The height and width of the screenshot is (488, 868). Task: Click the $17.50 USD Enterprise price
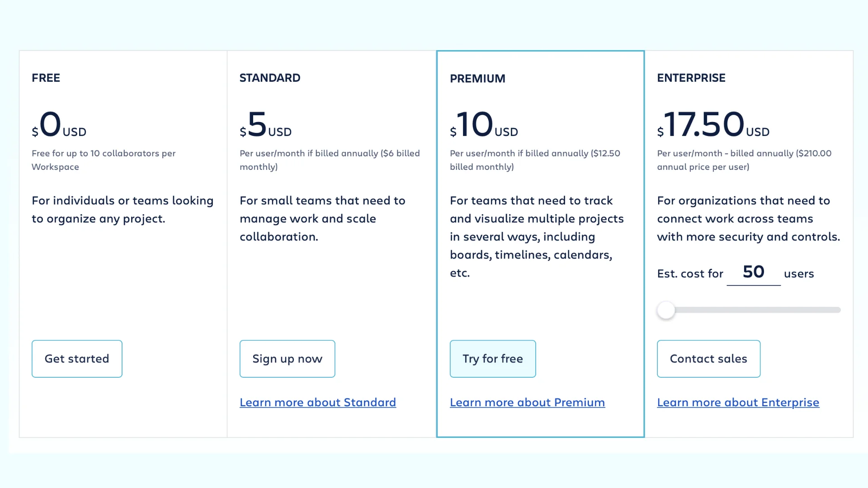pos(713,125)
